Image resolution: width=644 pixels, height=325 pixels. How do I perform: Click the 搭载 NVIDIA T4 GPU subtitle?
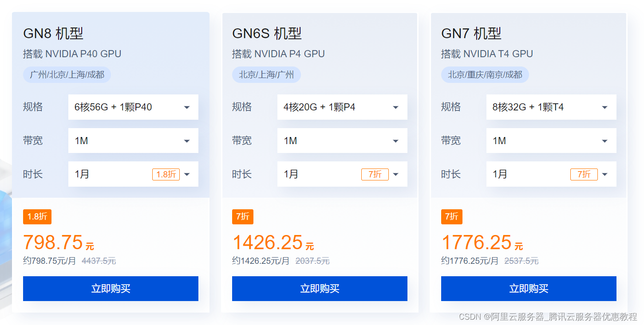pos(487,54)
